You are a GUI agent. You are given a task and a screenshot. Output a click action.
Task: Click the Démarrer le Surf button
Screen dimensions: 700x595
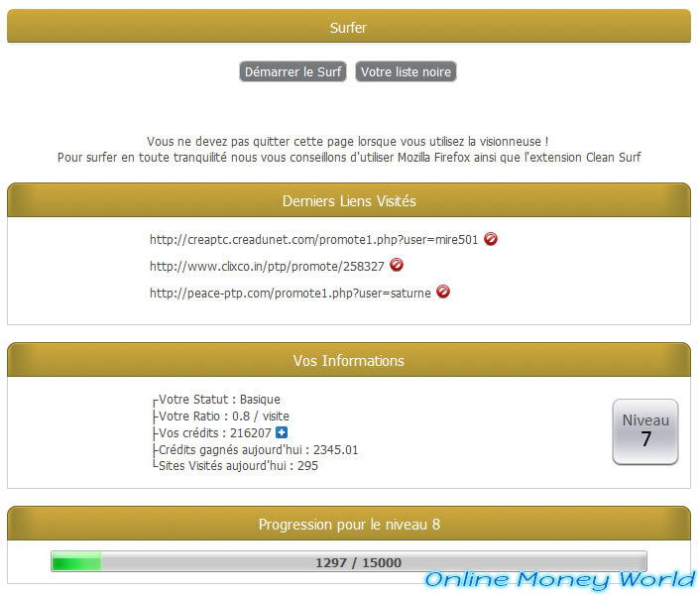click(x=292, y=72)
